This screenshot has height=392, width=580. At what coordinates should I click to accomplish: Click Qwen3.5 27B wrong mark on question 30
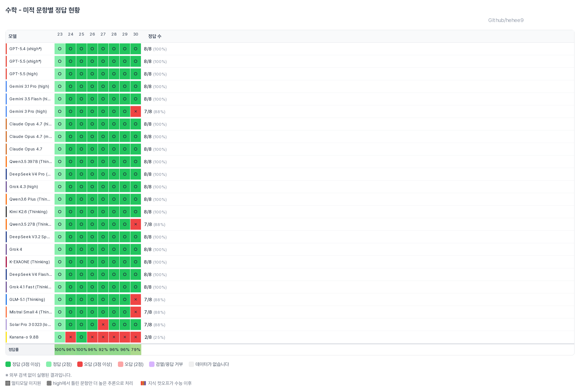click(136, 224)
